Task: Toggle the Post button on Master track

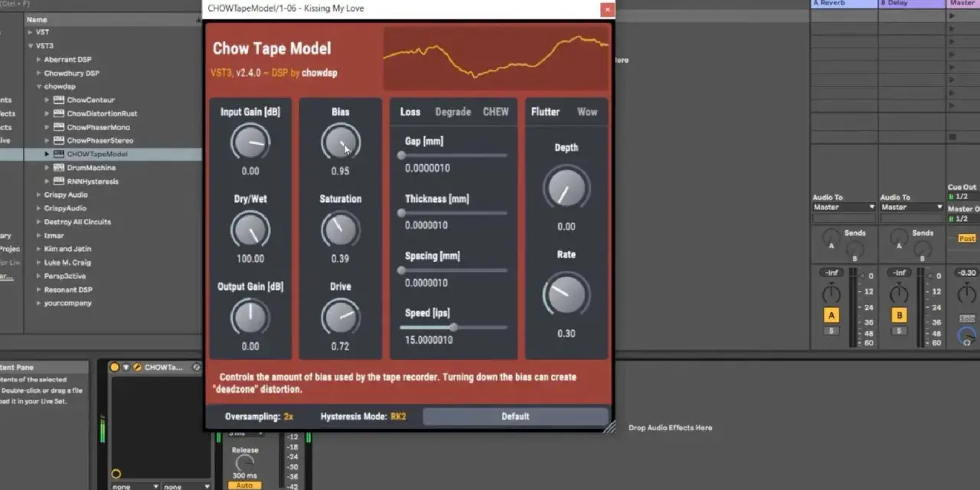Action: (967, 238)
